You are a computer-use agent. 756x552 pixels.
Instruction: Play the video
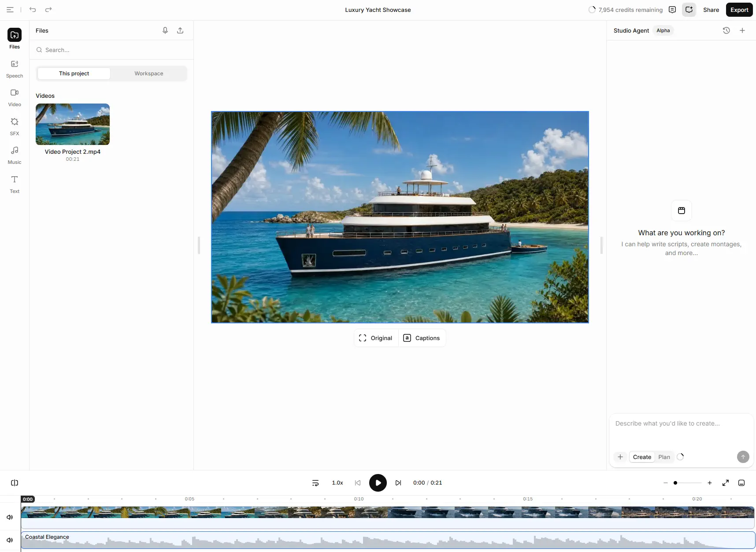[378, 483]
